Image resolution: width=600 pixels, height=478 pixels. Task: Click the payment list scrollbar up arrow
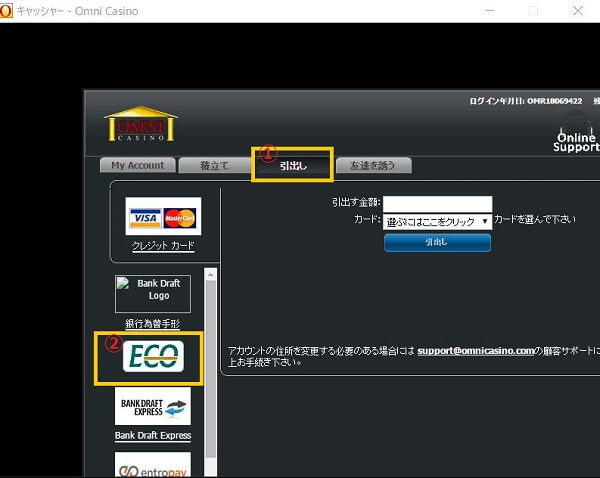click(210, 273)
